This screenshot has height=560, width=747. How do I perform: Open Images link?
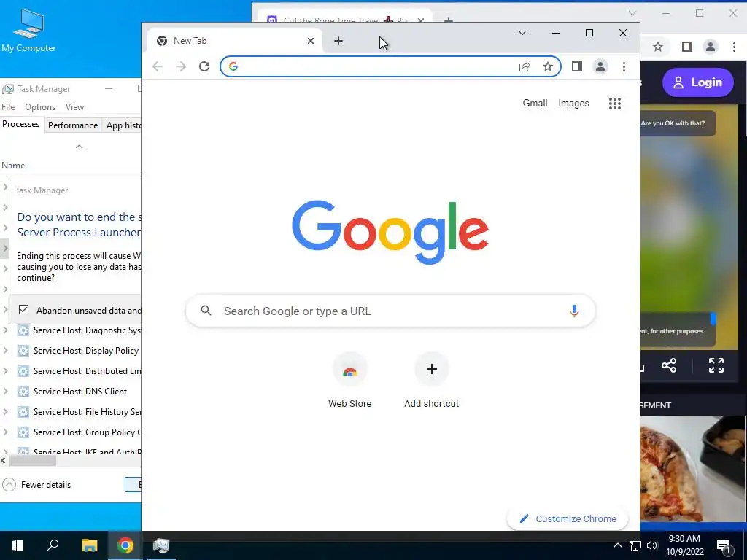tap(573, 104)
